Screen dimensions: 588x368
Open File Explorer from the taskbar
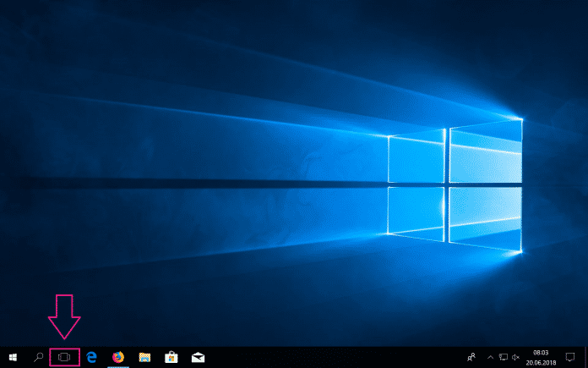144,357
